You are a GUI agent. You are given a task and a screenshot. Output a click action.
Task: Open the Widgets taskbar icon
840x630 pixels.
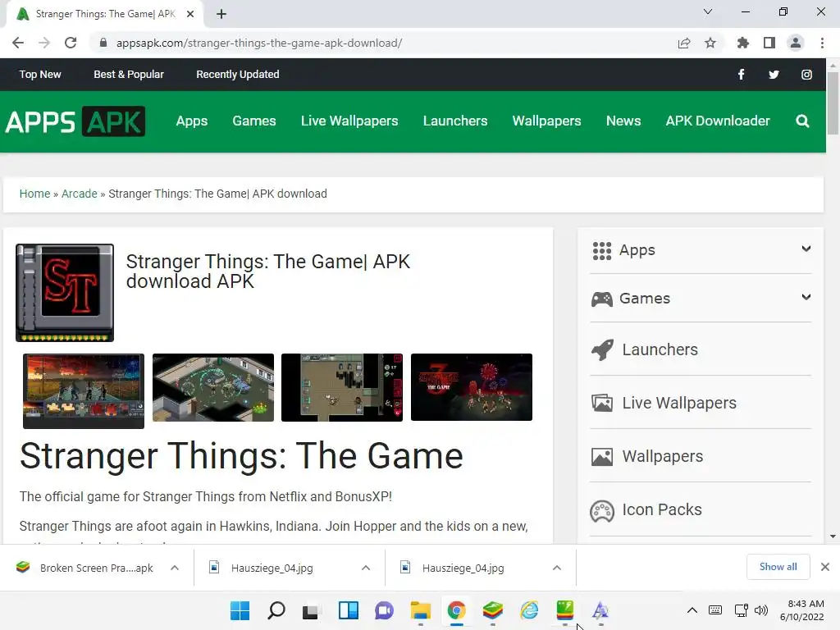pyautogui.click(x=348, y=610)
